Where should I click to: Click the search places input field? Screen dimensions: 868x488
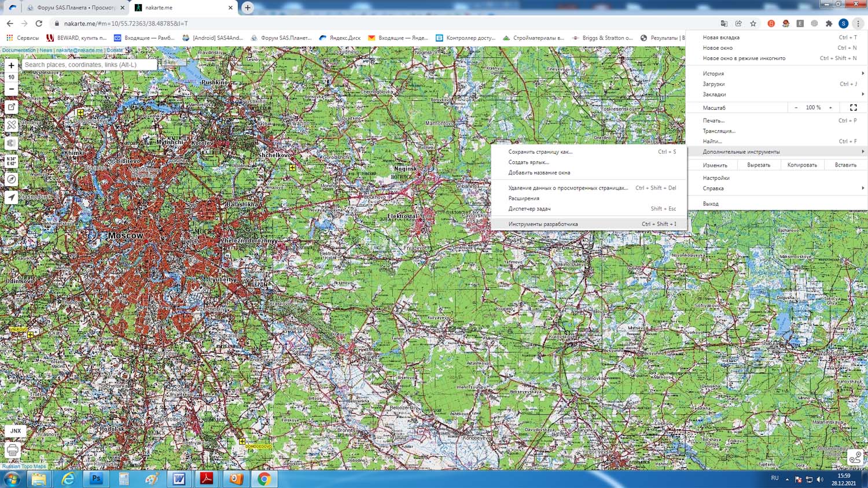[x=89, y=65]
